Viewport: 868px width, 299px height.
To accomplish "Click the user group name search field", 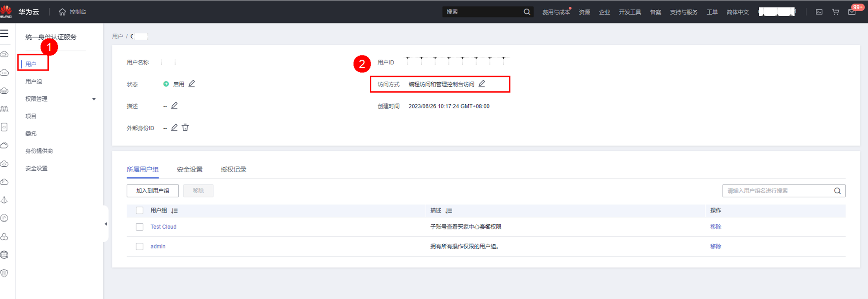I will click(778, 191).
